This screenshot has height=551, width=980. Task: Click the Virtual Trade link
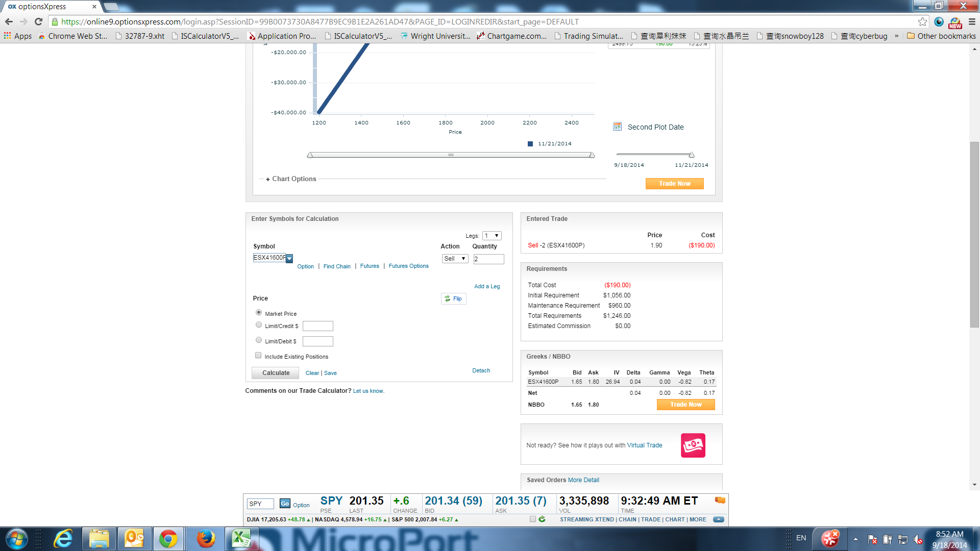pos(644,445)
